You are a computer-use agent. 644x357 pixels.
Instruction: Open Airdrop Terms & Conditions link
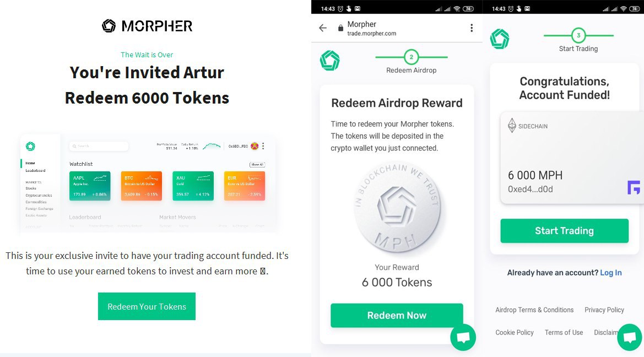point(534,310)
